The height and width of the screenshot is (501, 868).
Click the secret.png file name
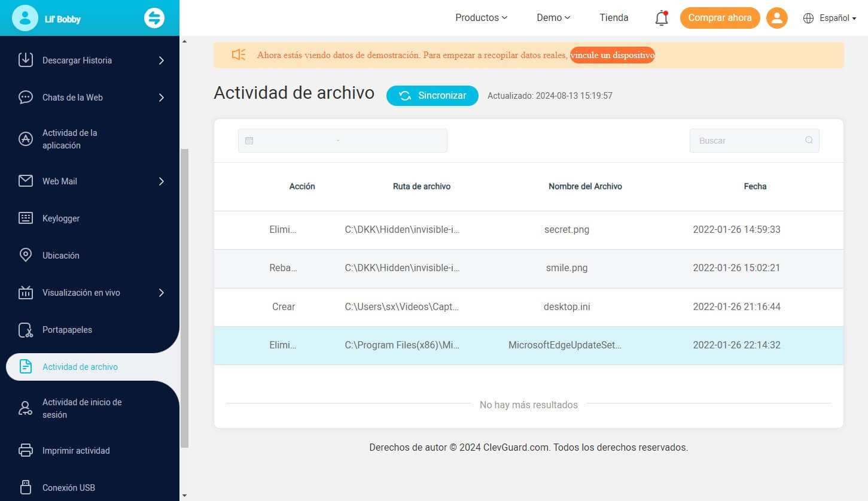click(x=567, y=230)
